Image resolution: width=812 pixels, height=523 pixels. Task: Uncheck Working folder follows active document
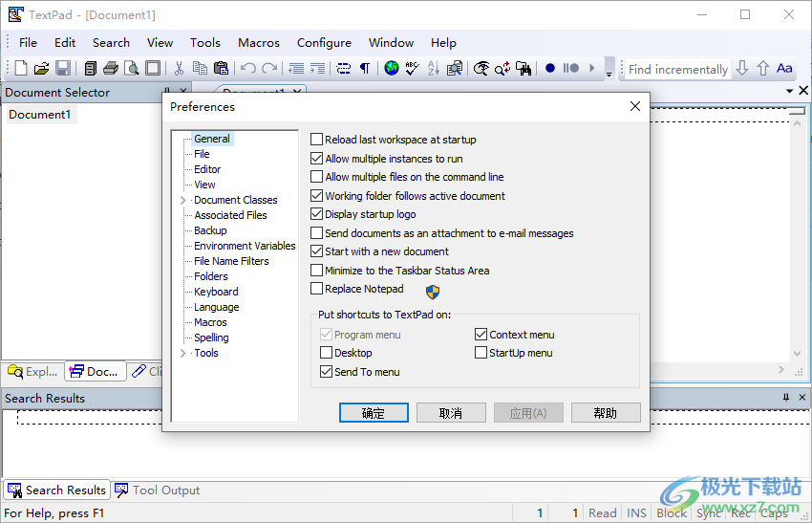click(316, 195)
